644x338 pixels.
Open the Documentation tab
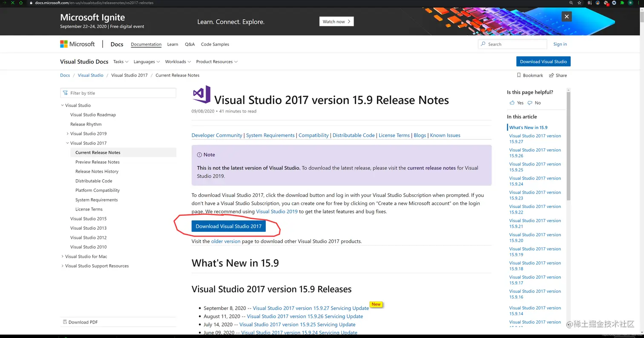(146, 44)
